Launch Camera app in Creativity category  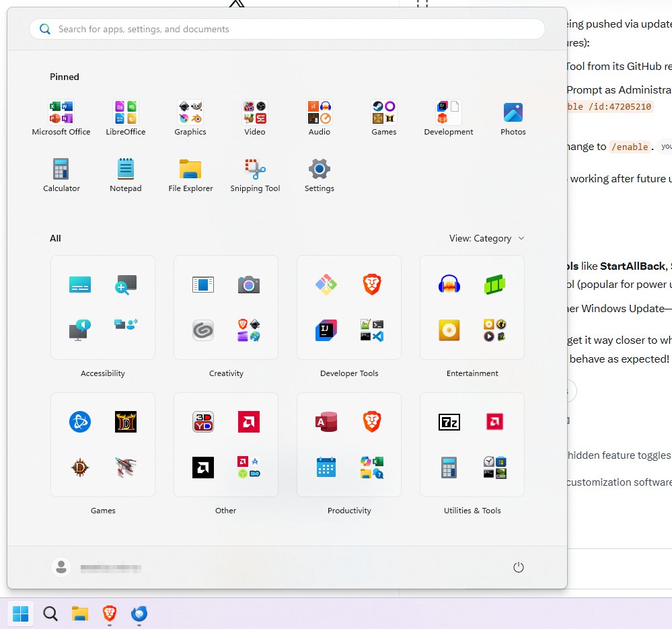249,285
